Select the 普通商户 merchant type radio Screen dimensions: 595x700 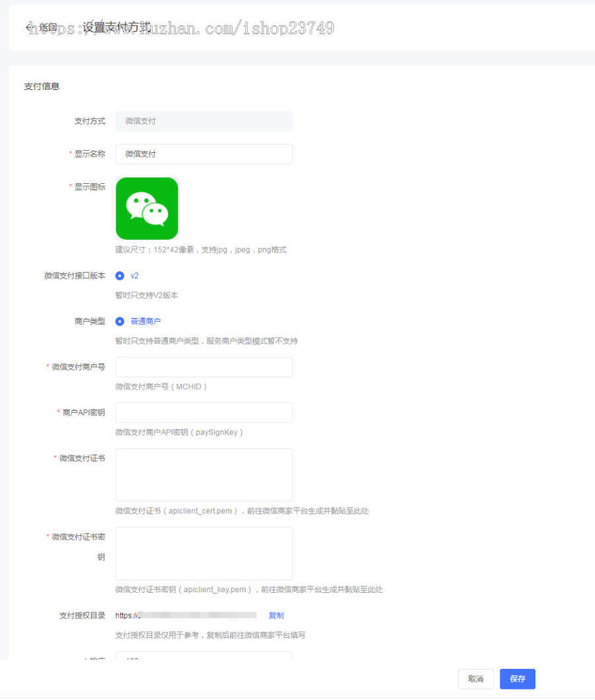(x=120, y=322)
